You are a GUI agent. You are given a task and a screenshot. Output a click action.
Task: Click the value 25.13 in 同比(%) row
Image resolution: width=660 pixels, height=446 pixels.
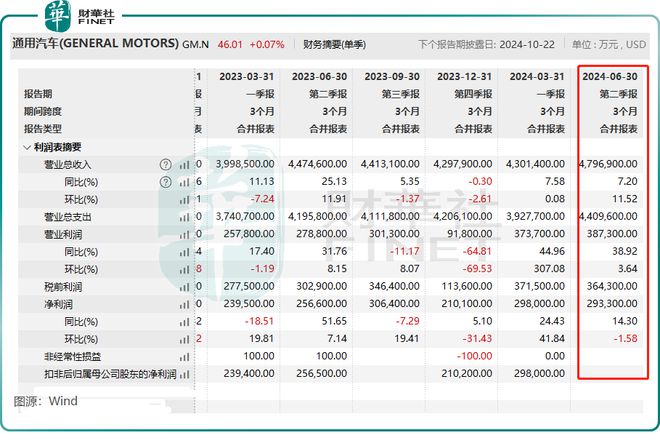pos(334,182)
